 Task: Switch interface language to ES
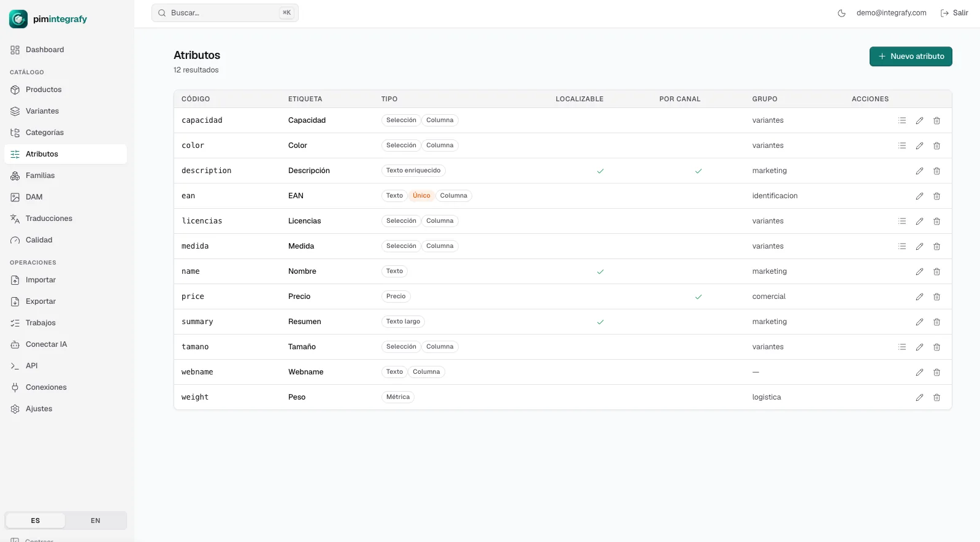[x=36, y=521]
